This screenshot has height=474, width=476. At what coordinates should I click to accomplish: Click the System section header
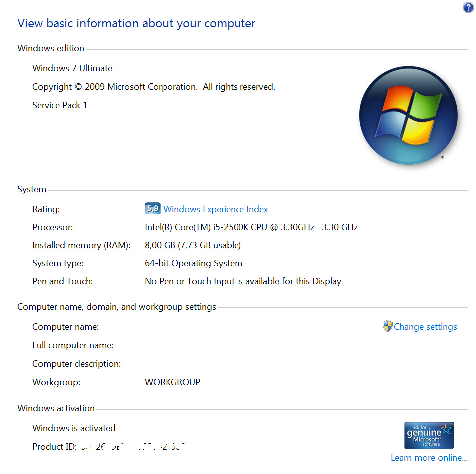32,189
